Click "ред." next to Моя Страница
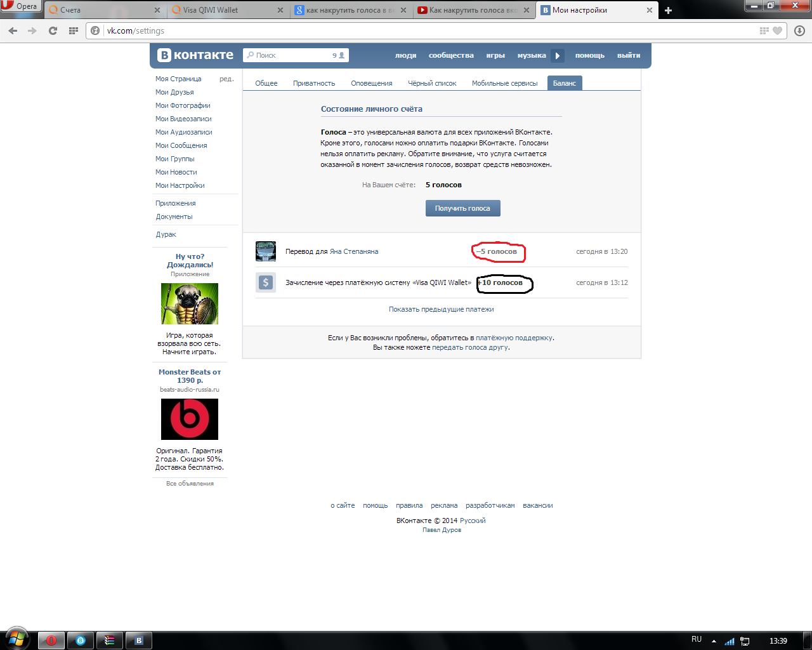 click(x=226, y=79)
